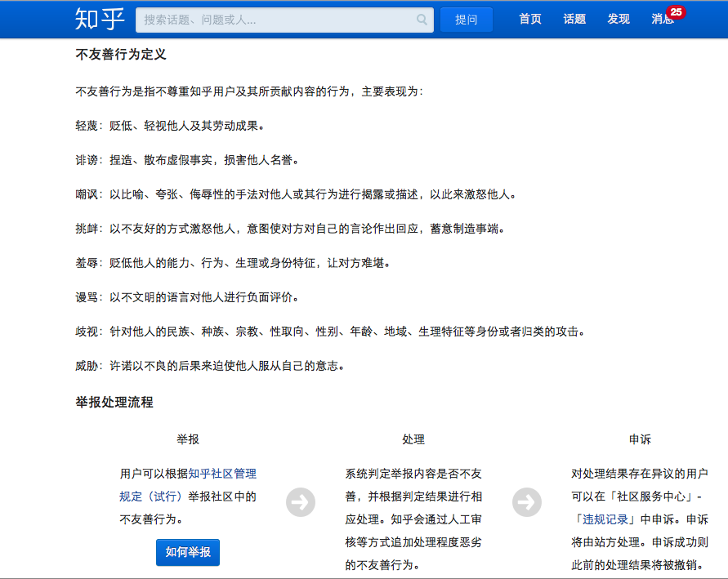The width and height of the screenshot is (728, 579).
Task: Click the arrow icon between 处理 and 申诉
Action: 526,502
